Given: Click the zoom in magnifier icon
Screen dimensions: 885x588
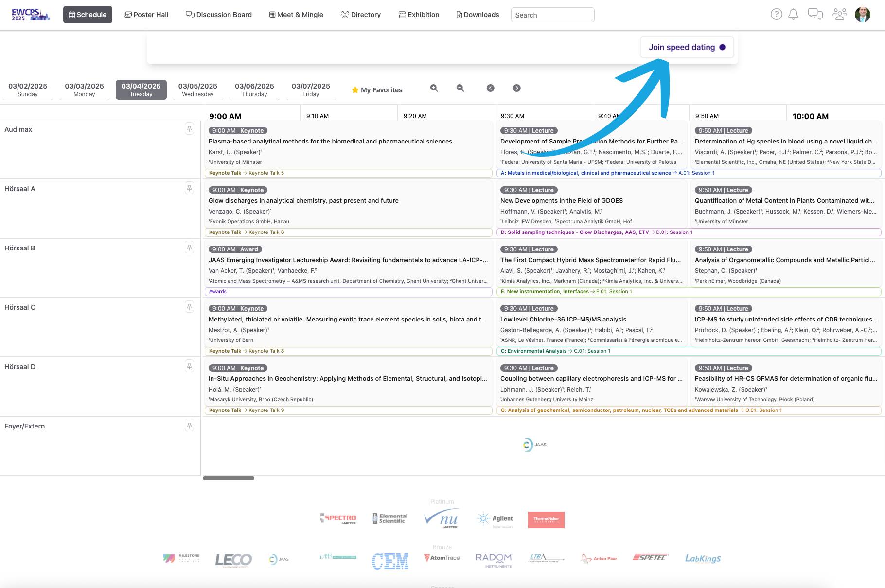Looking at the screenshot, I should [x=434, y=88].
